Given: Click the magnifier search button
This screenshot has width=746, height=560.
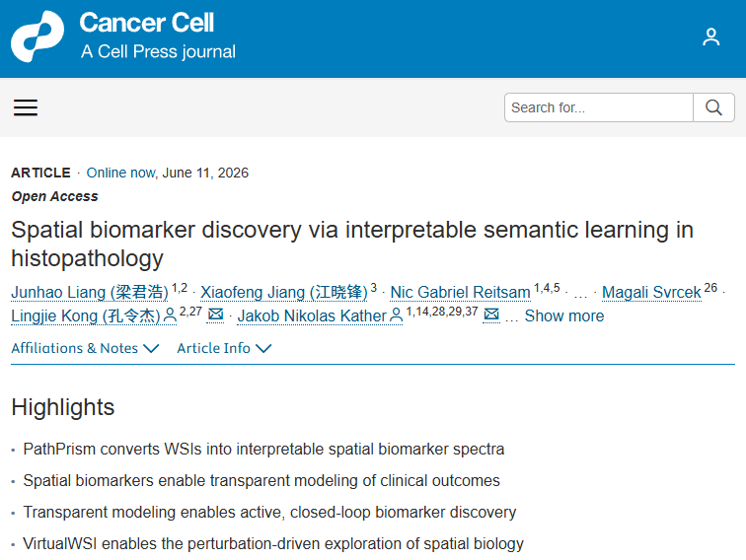Looking at the screenshot, I should [713, 107].
